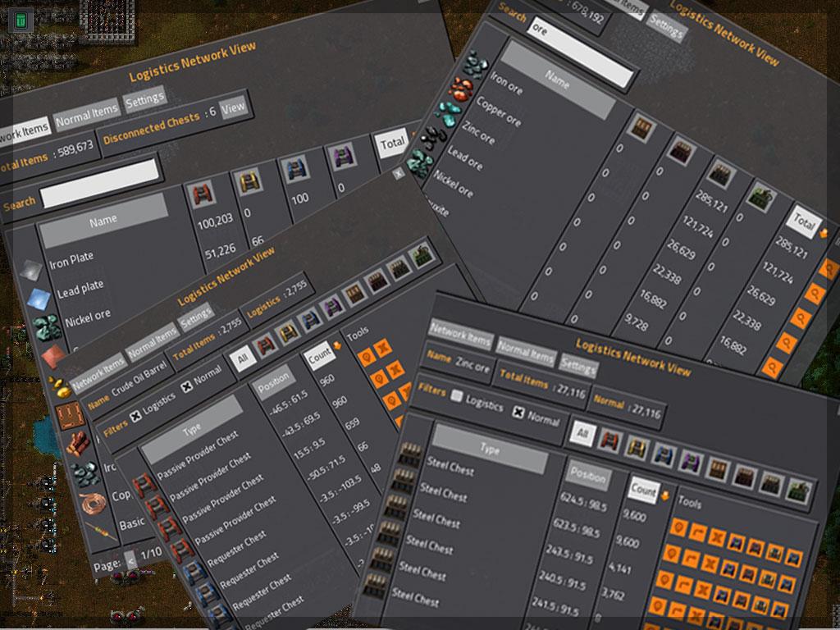Uncheck Normal filter in Zinc ore window
Screen dimensions: 840x630
(518, 412)
